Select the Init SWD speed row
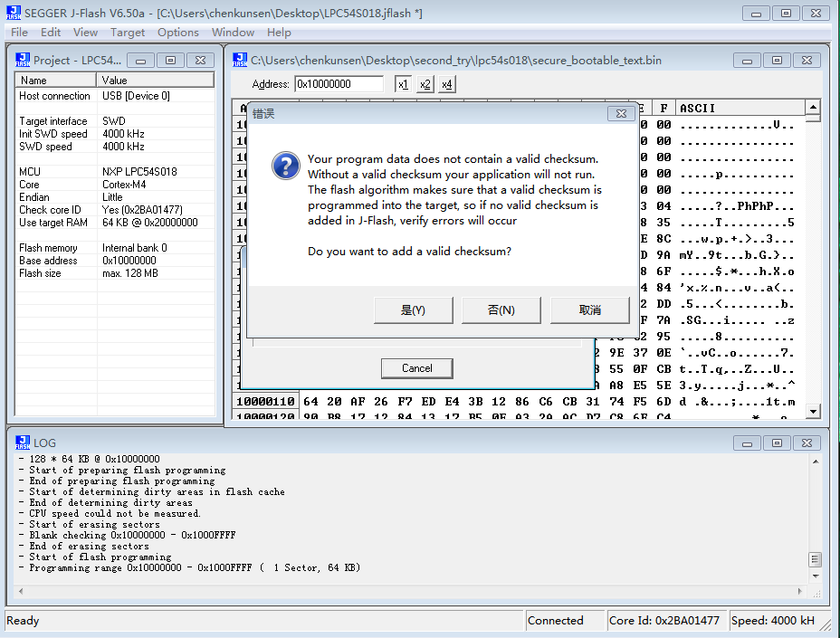840x638 pixels. 115,134
